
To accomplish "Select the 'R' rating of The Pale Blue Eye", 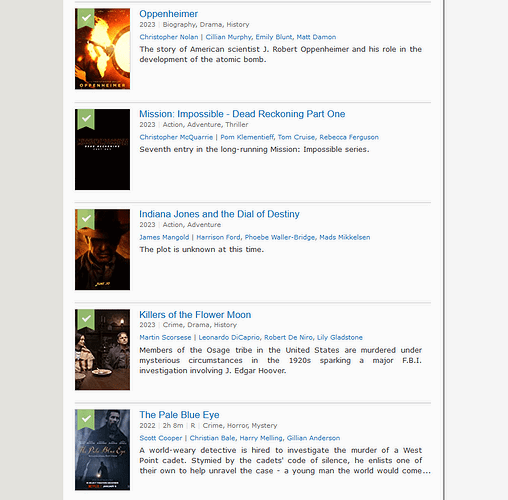I will click(193, 426).
